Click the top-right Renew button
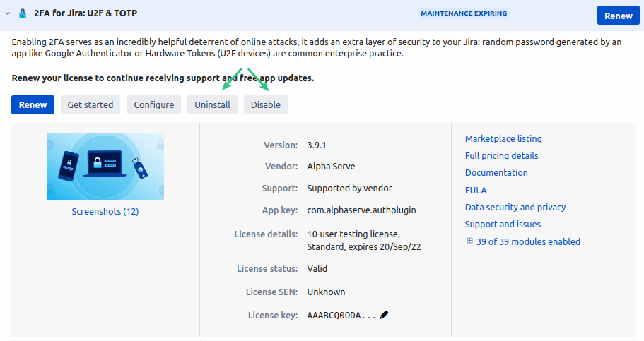Image resolution: width=644 pixels, height=341 pixels. tap(619, 16)
